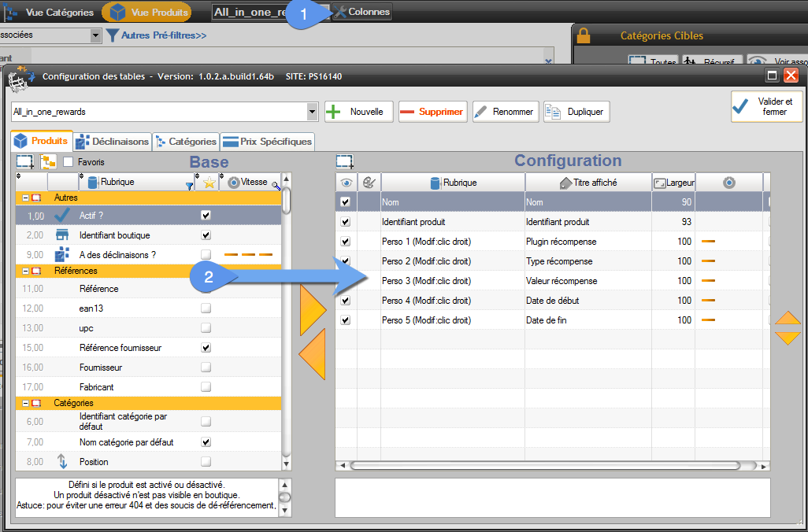Collapse the Références group

tap(25, 271)
